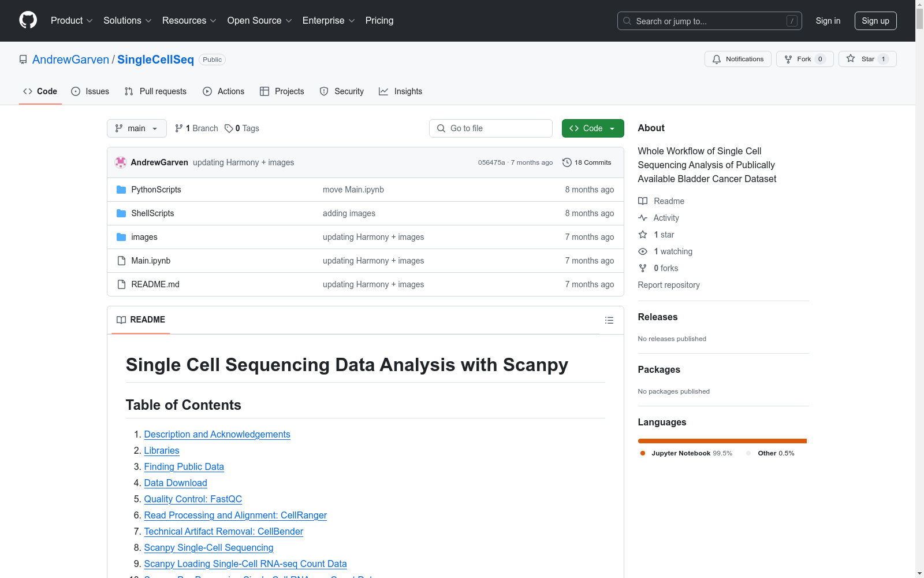Open the PythonScripts folder
924x578 pixels.
tap(156, 190)
